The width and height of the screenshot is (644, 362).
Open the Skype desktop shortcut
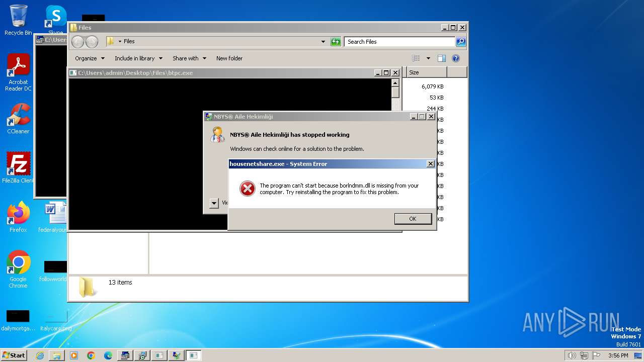pyautogui.click(x=56, y=19)
